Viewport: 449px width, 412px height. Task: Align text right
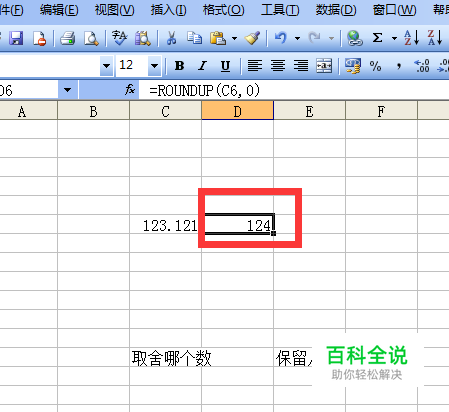[301, 66]
